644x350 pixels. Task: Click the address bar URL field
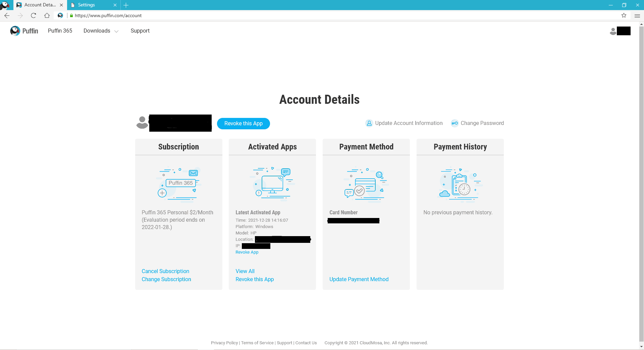(342, 15)
